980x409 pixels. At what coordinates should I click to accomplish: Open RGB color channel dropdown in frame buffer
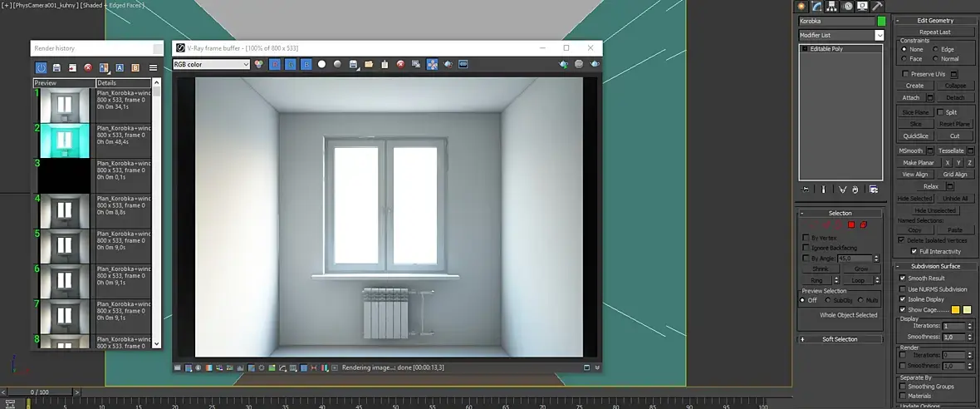pyautogui.click(x=211, y=64)
